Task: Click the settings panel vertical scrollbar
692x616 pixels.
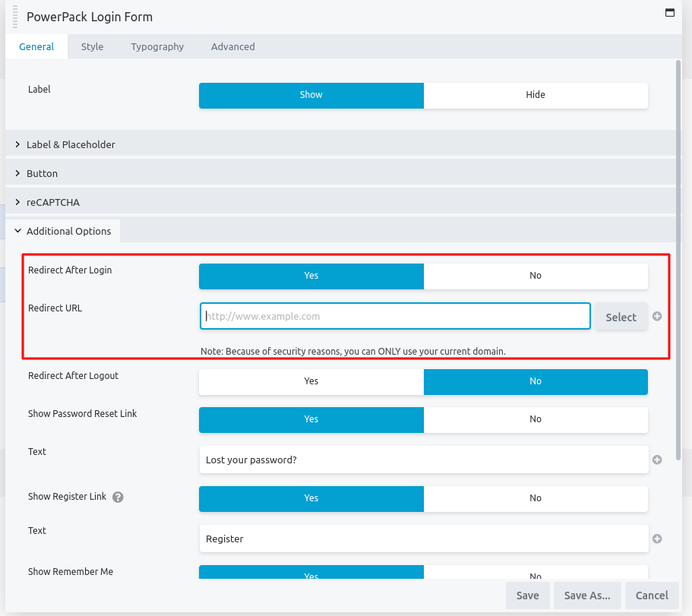Action: tap(678, 261)
